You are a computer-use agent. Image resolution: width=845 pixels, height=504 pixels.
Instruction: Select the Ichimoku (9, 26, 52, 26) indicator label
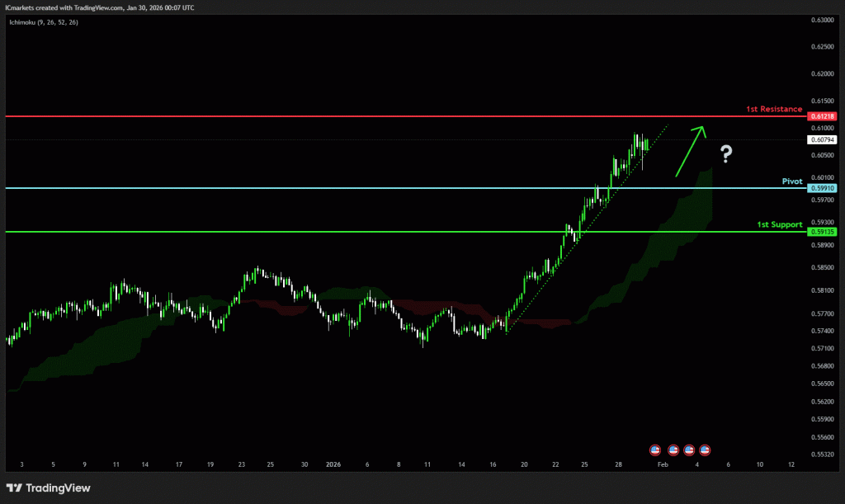point(42,21)
